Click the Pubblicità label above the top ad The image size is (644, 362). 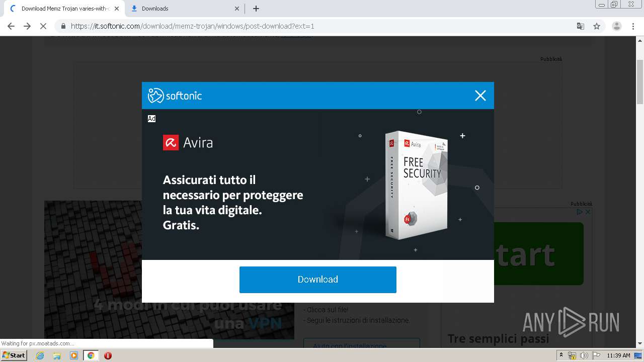tap(551, 59)
